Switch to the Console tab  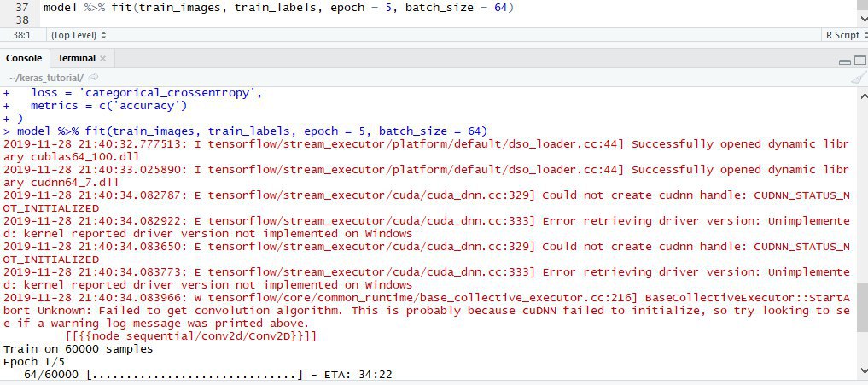pyautogui.click(x=24, y=58)
